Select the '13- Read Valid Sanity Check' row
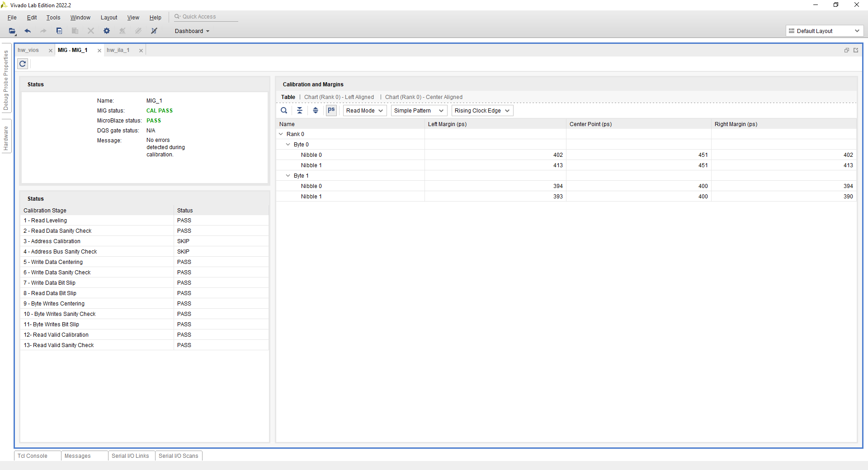Viewport: 868px width, 470px height. (x=145, y=345)
